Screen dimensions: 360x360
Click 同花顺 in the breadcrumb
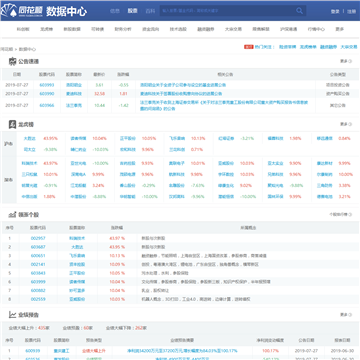(x=6, y=49)
